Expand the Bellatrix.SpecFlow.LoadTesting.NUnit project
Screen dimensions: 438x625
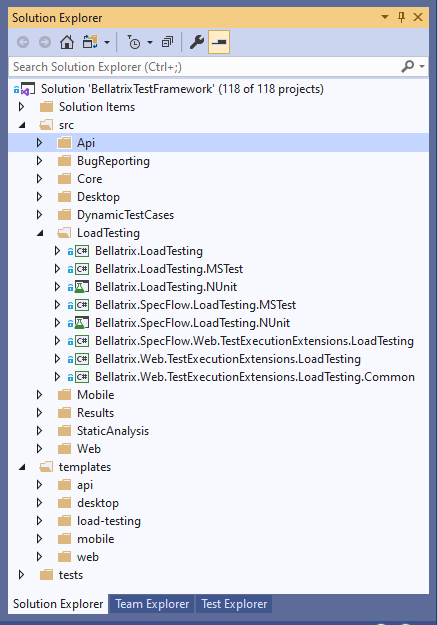(x=57, y=322)
